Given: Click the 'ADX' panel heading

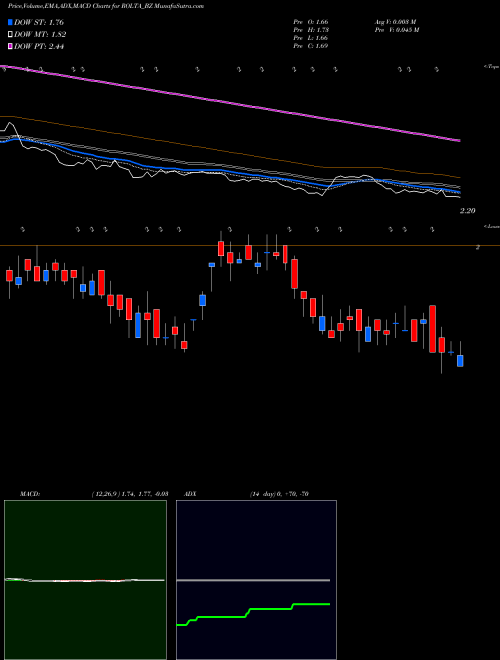Looking at the screenshot, I should [x=190, y=494].
